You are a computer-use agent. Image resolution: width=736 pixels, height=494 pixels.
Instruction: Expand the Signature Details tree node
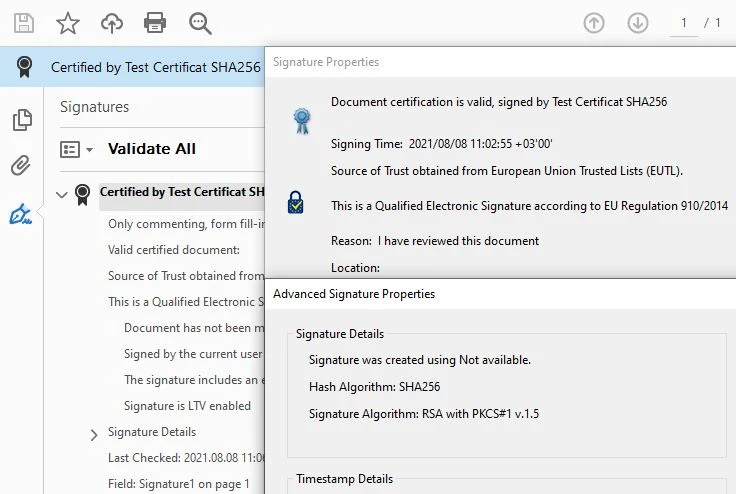pos(94,434)
